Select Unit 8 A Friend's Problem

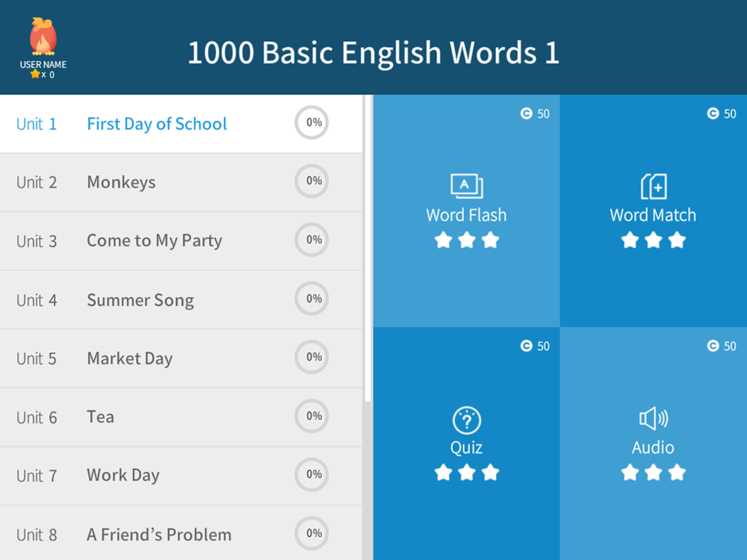(158, 535)
